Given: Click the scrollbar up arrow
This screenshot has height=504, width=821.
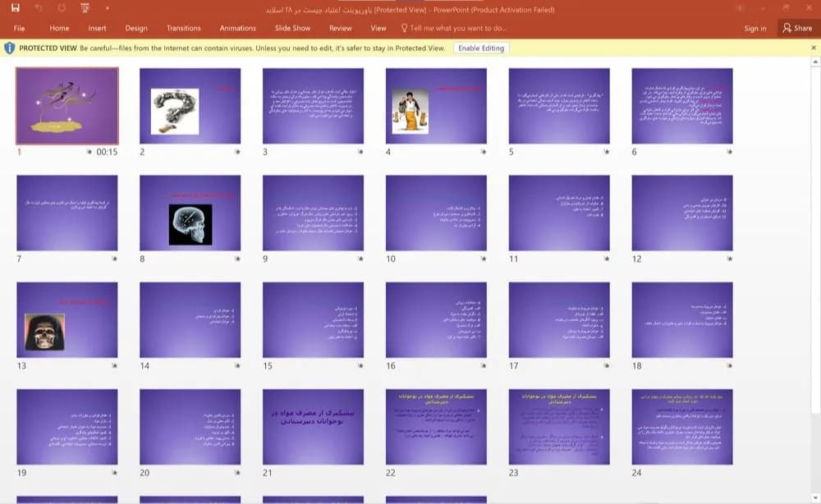Looking at the screenshot, I should coord(814,62).
